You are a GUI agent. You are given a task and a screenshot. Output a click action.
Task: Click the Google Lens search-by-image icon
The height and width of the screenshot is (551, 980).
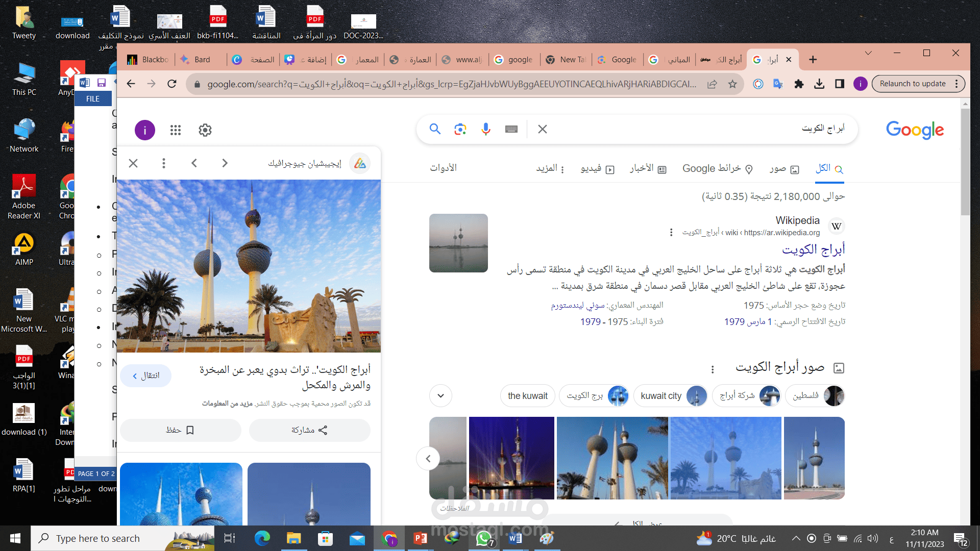point(460,129)
